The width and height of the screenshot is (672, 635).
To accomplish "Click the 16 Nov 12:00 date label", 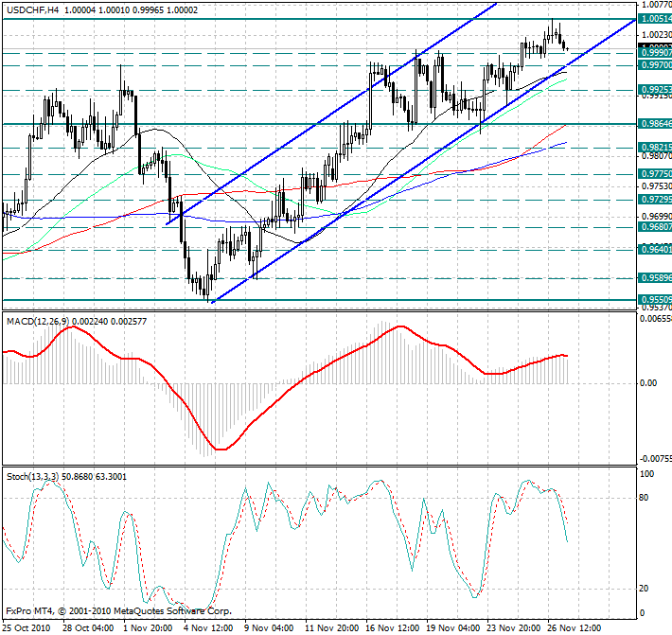I will coord(394,626).
